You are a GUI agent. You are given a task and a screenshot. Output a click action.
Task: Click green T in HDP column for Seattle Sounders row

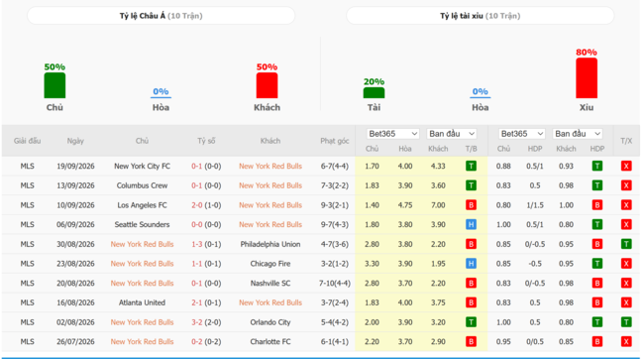597,224
